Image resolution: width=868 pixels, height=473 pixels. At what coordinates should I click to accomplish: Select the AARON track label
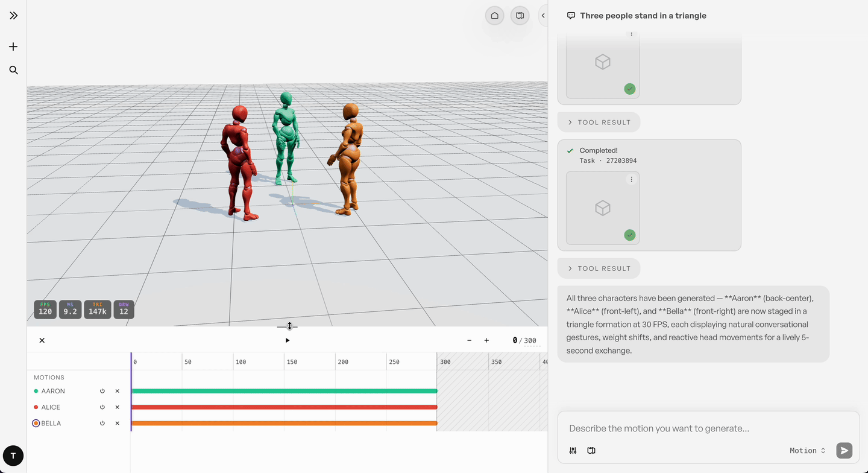coord(53,391)
